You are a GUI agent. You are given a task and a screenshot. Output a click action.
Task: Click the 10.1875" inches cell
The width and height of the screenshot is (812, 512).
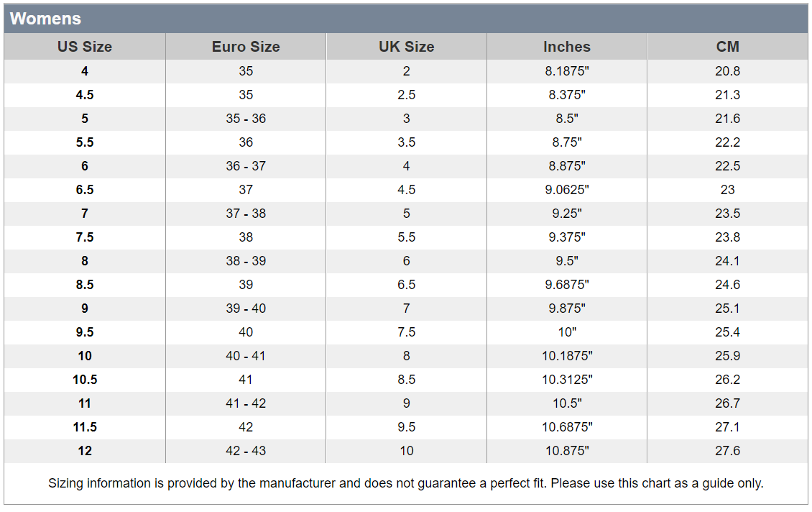(567, 356)
